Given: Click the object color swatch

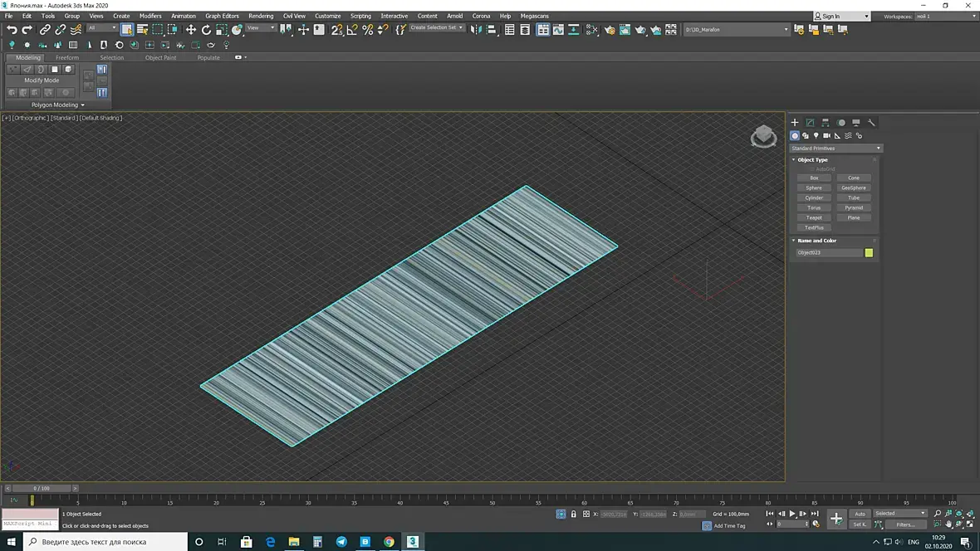Looking at the screenshot, I should 869,252.
